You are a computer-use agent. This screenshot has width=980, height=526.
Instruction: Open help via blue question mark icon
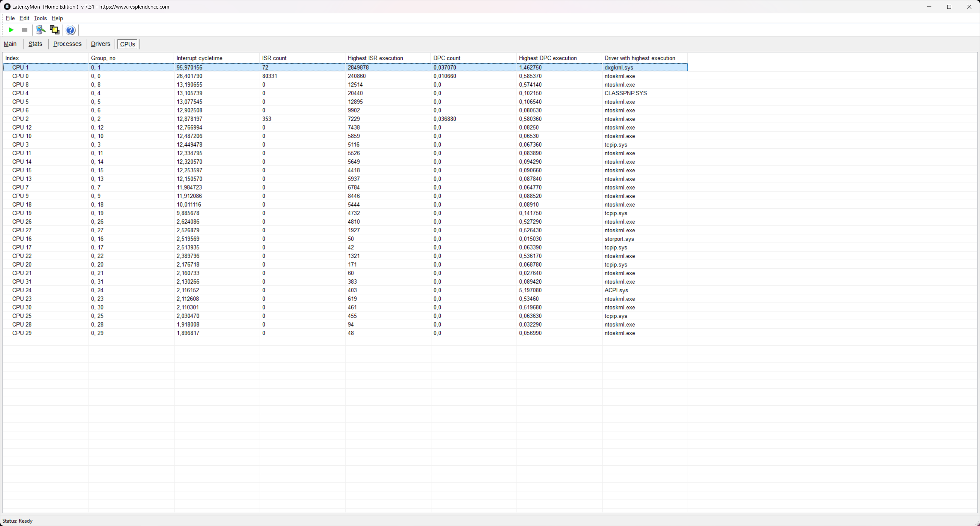(x=71, y=30)
